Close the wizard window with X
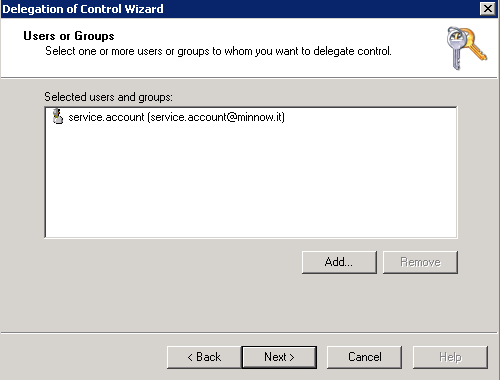Screen dimensions: 500x380 click(x=487, y=9)
